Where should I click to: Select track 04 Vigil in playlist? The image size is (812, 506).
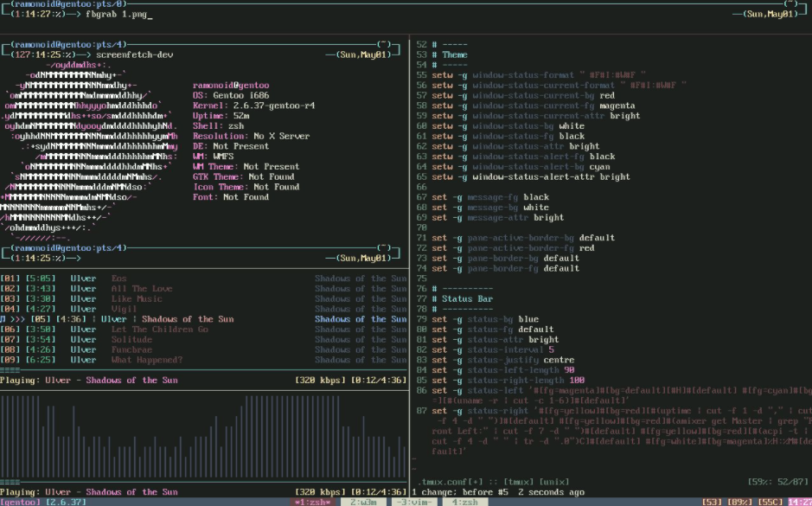click(x=203, y=309)
